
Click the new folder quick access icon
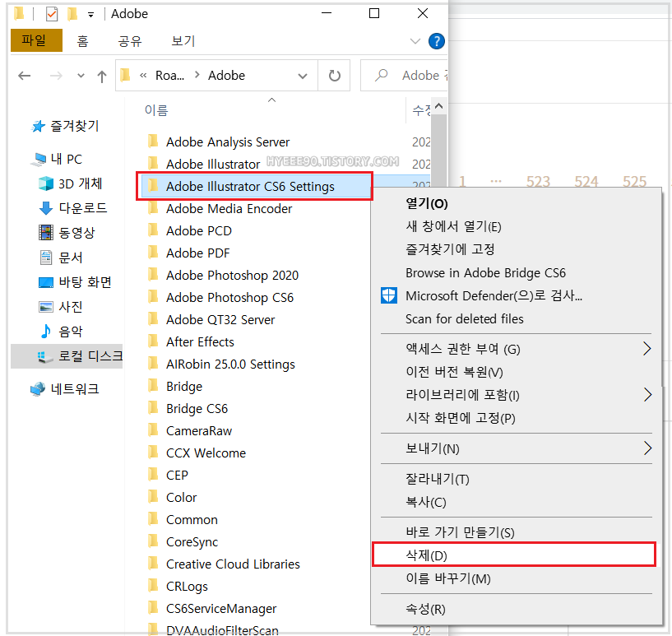pyautogui.click(x=72, y=14)
